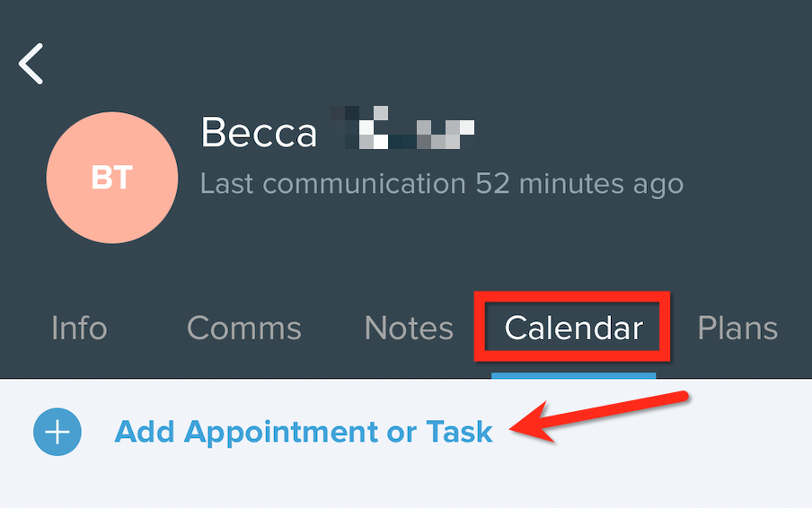This screenshot has width=812, height=508.
Task: Click the red arrow annotation
Action: click(598, 416)
